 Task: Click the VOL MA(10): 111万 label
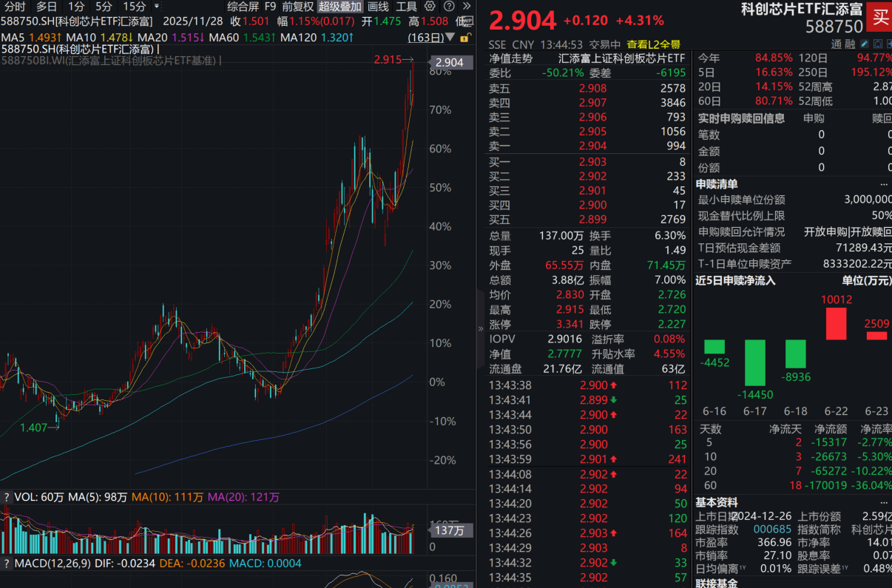pos(168,497)
